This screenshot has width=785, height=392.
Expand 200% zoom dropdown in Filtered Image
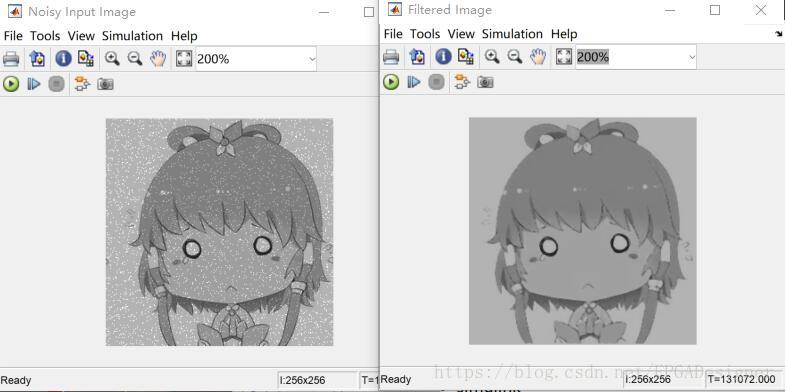pyautogui.click(x=692, y=57)
